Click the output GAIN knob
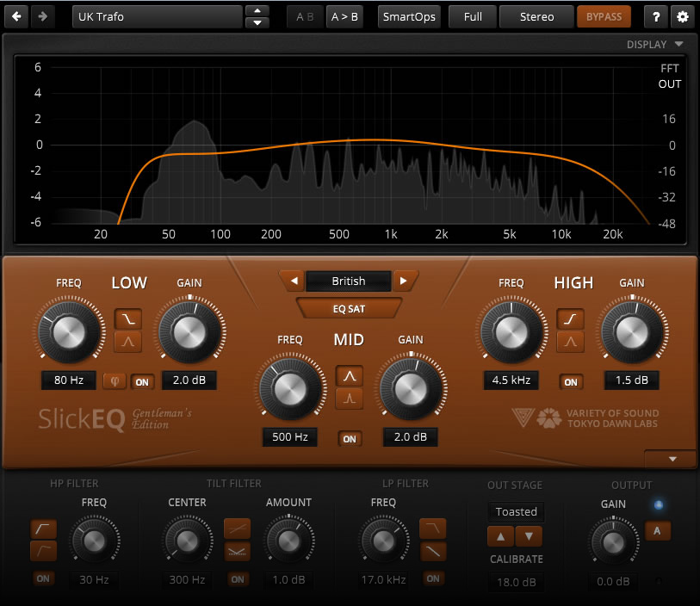This screenshot has height=606, width=700. [x=613, y=542]
